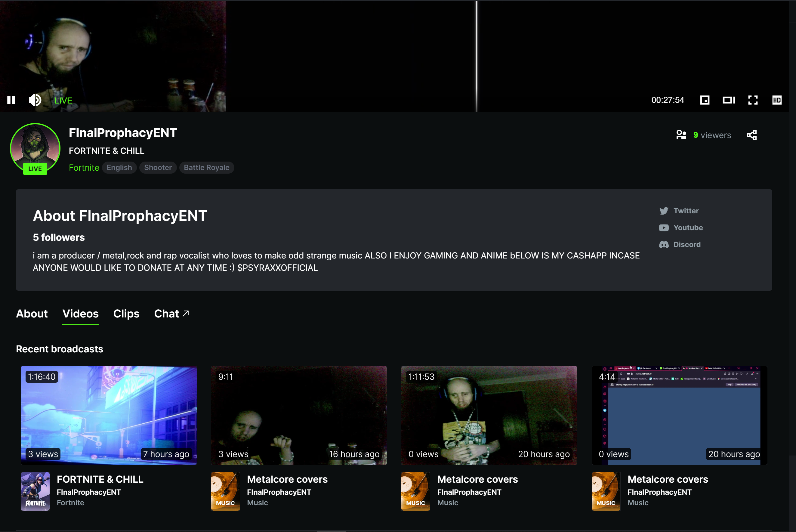Click the 00:27:54 stream timer

coord(668,100)
